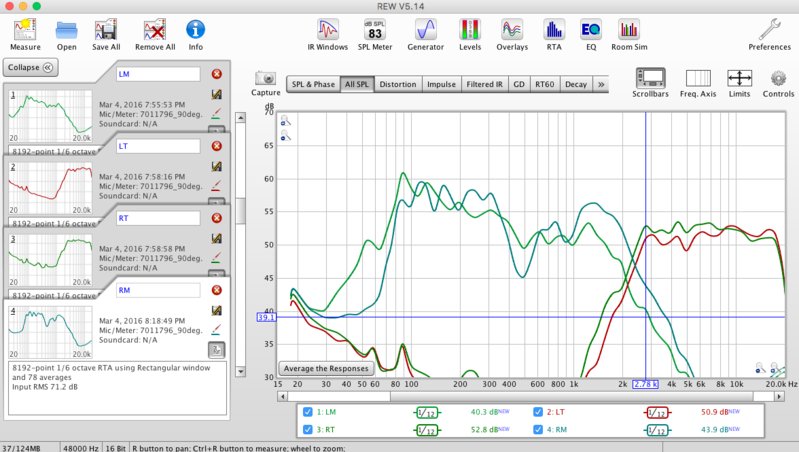
Task: Click Average the Responses button
Action: (326, 368)
